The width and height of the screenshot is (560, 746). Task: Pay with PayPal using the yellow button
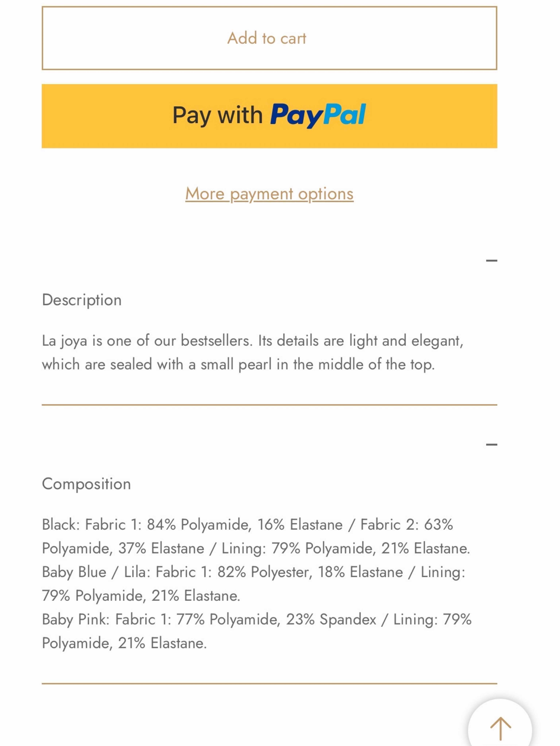point(269,116)
